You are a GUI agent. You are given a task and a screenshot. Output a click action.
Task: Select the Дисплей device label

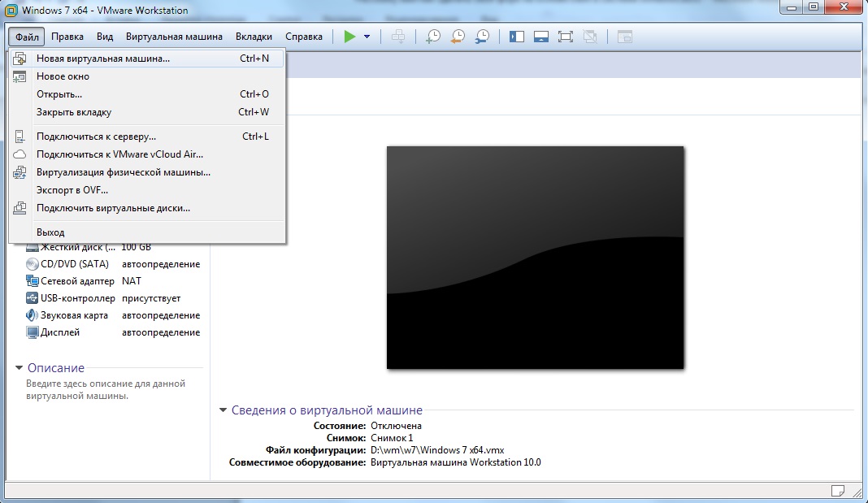point(60,332)
